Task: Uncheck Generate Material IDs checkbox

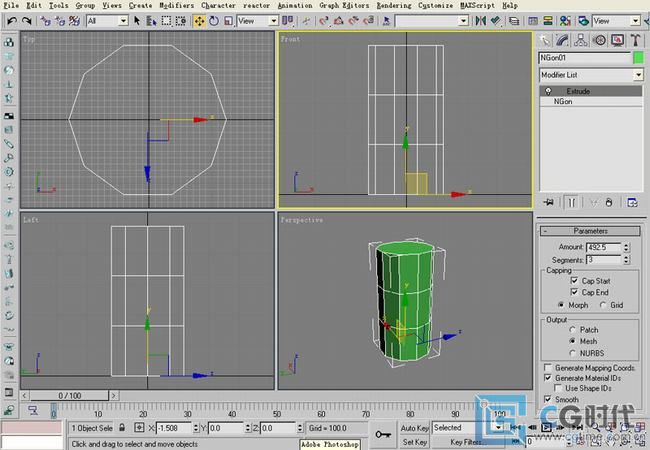Action: (548, 378)
